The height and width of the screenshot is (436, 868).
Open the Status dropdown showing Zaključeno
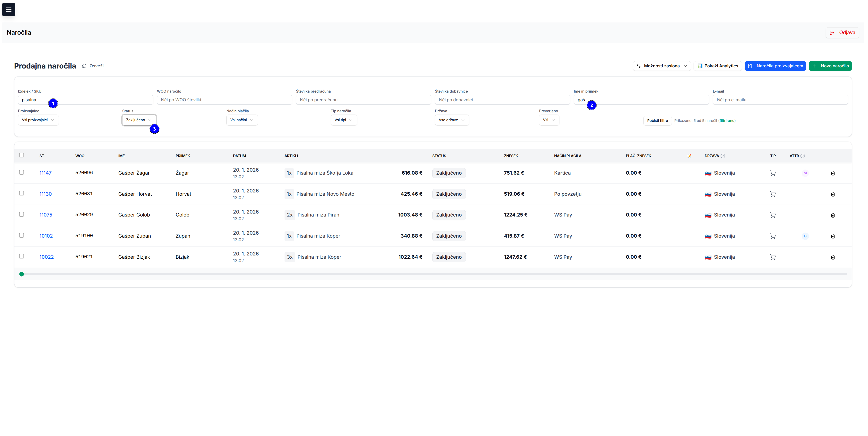[x=139, y=120]
